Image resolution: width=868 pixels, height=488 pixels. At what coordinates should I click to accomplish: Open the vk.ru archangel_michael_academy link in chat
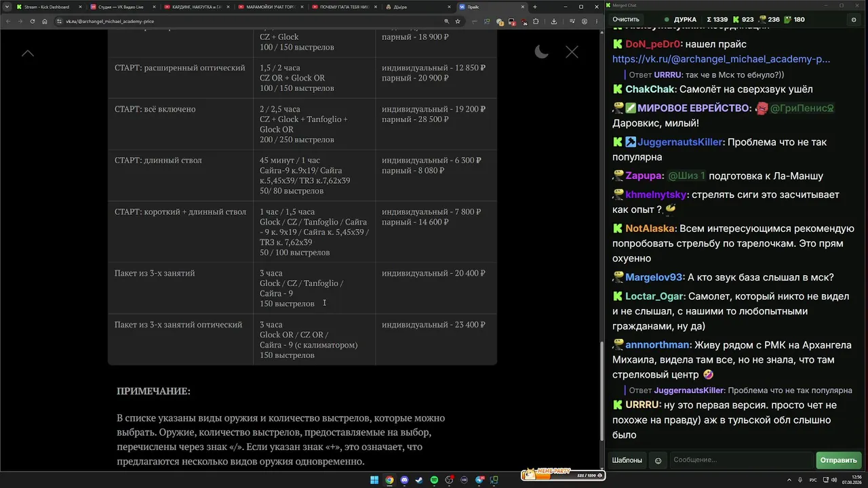coord(721,59)
